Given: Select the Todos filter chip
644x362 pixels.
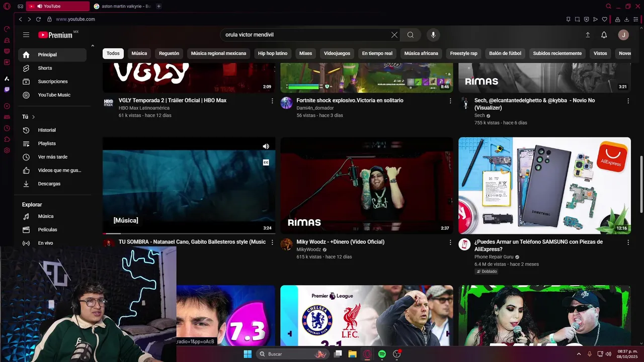Looking at the screenshot, I should 113,53.
